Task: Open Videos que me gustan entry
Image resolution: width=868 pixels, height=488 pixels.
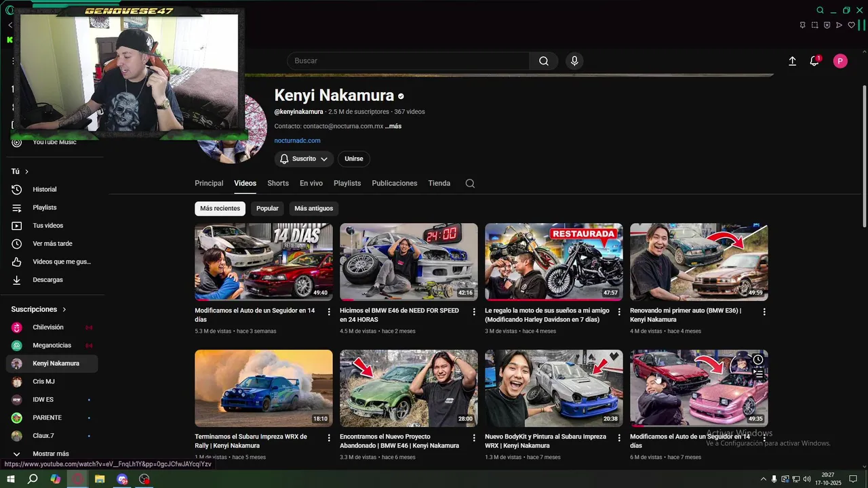Action: coord(52,262)
